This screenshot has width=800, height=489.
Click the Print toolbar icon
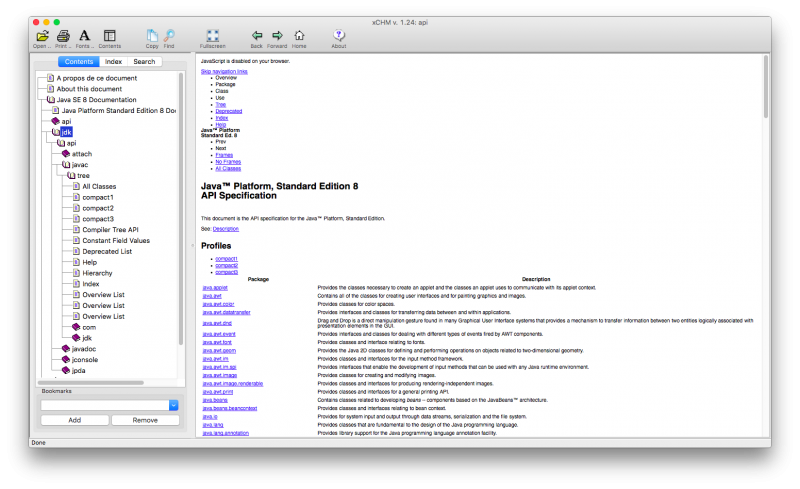point(63,36)
